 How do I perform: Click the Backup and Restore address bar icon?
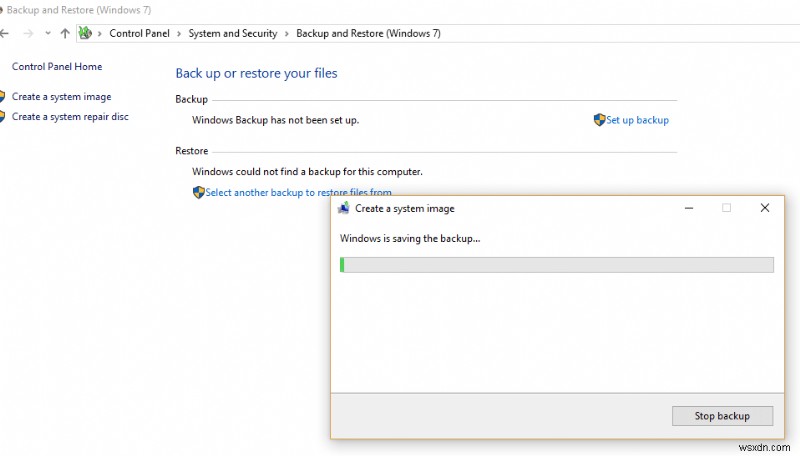click(x=86, y=33)
